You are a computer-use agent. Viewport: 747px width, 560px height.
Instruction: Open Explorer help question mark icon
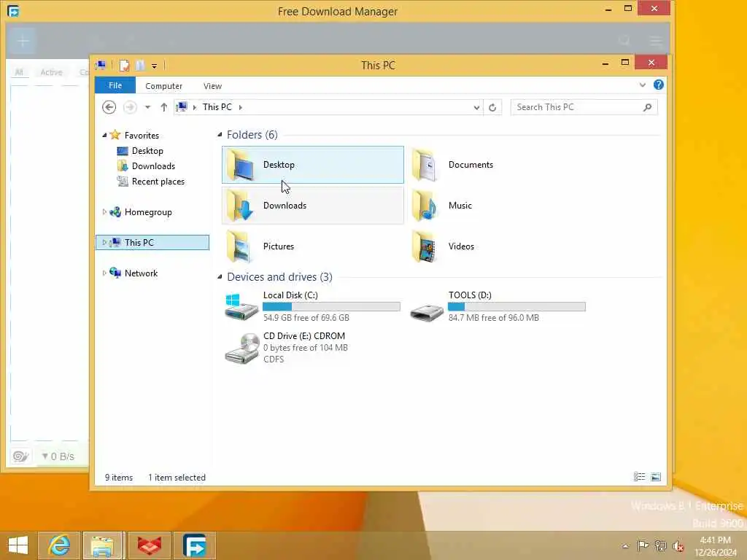click(x=659, y=85)
